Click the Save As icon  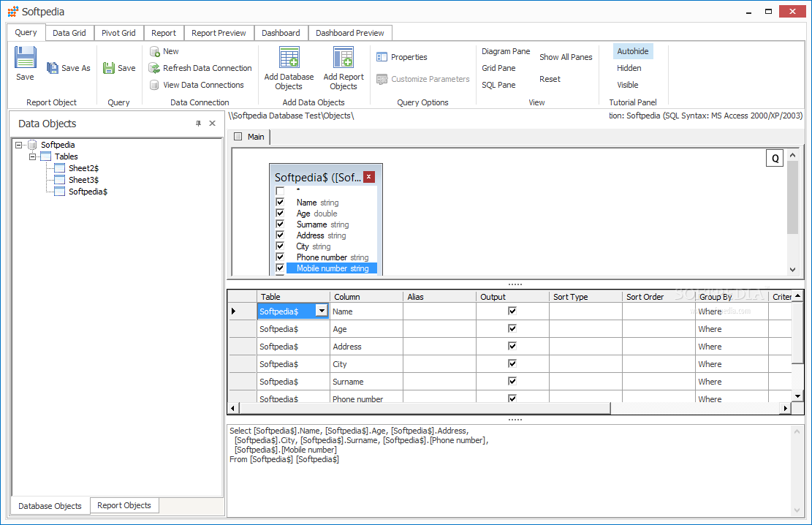click(x=53, y=68)
